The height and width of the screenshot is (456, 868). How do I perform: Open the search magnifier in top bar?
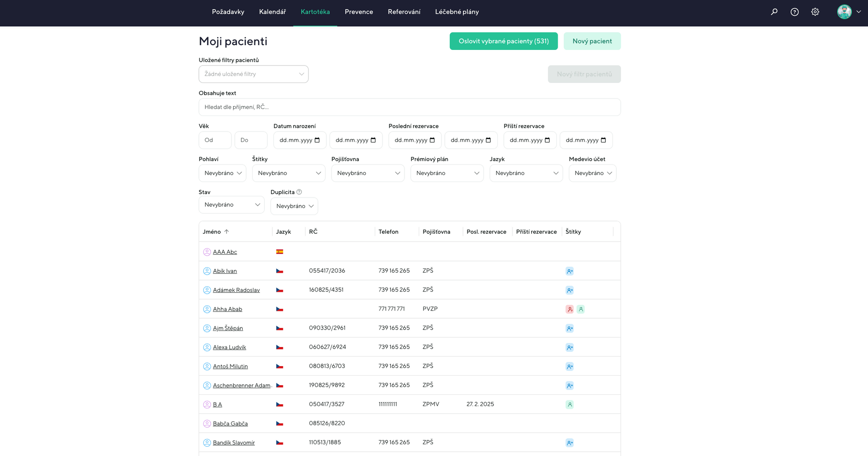tap(774, 12)
